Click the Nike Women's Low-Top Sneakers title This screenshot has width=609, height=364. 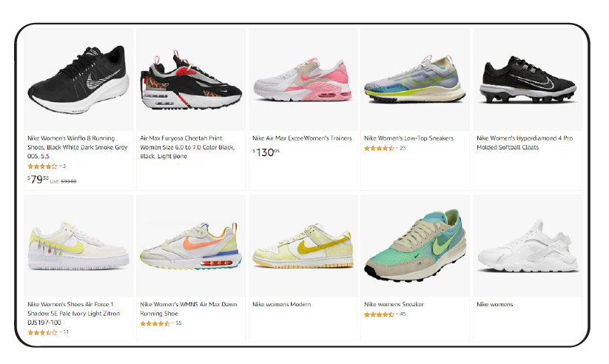(x=408, y=138)
